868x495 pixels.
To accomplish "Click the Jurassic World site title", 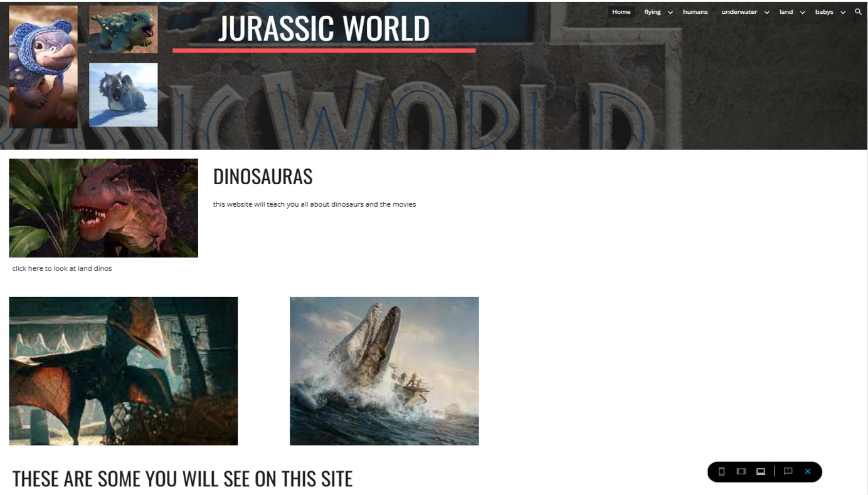I will point(324,28).
